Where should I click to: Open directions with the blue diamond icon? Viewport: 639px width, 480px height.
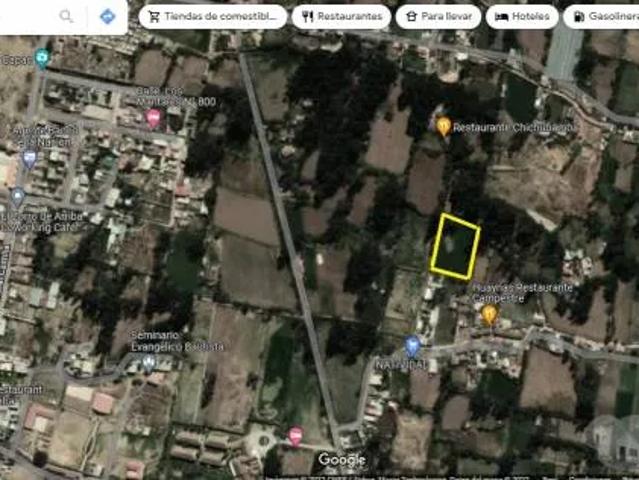[x=108, y=16]
